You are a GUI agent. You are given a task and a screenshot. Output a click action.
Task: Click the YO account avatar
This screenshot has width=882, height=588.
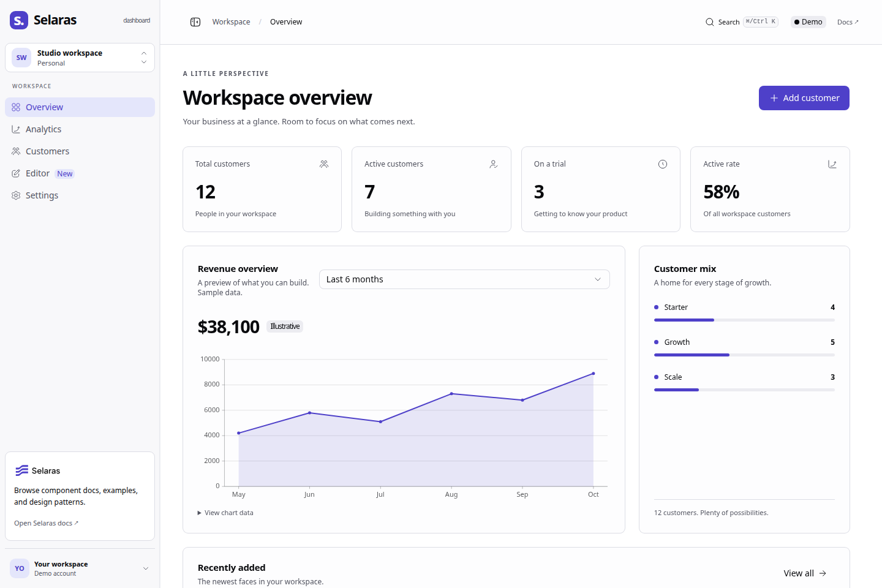[x=20, y=568]
